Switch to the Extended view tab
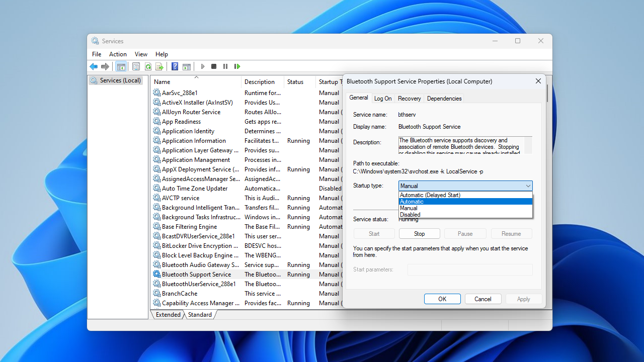The image size is (644, 362). click(x=168, y=315)
